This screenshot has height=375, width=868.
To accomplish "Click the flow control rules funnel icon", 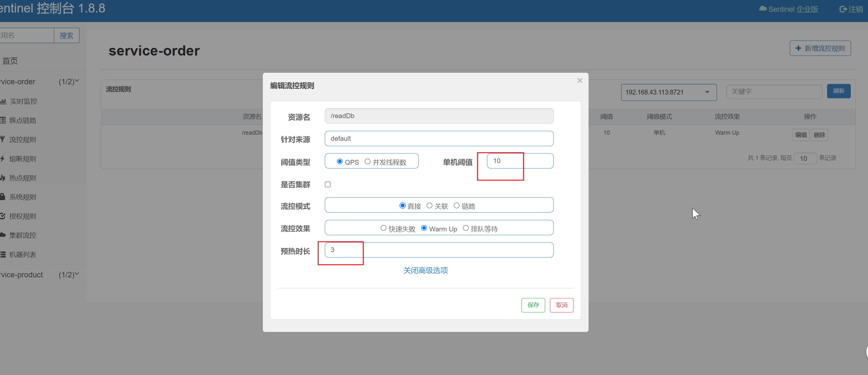I will 3,139.
